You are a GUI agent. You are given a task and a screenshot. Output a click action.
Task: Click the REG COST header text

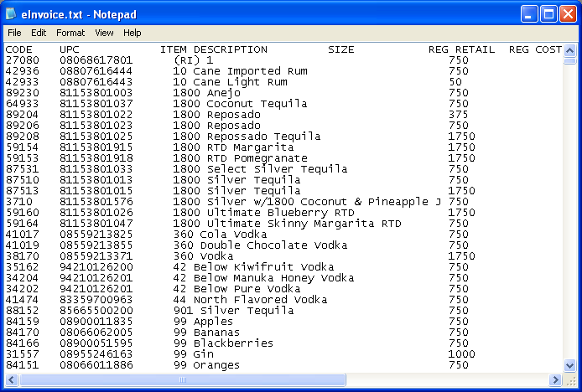coord(535,49)
